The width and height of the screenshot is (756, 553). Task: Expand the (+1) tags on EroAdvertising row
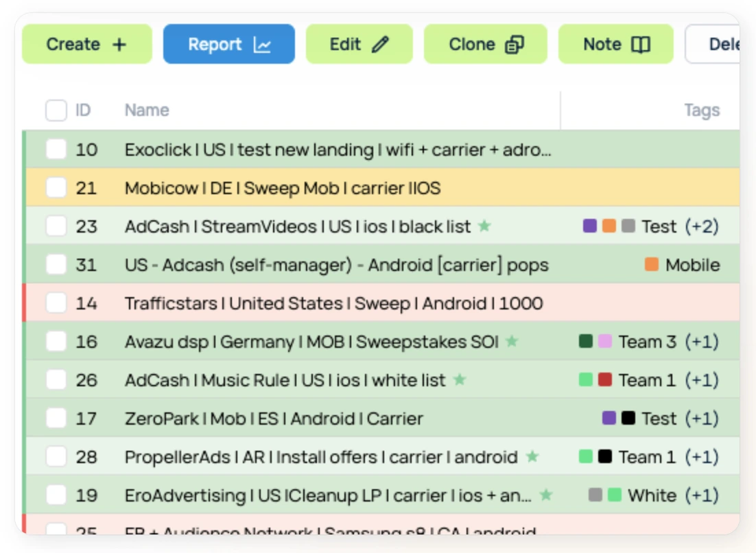click(702, 495)
